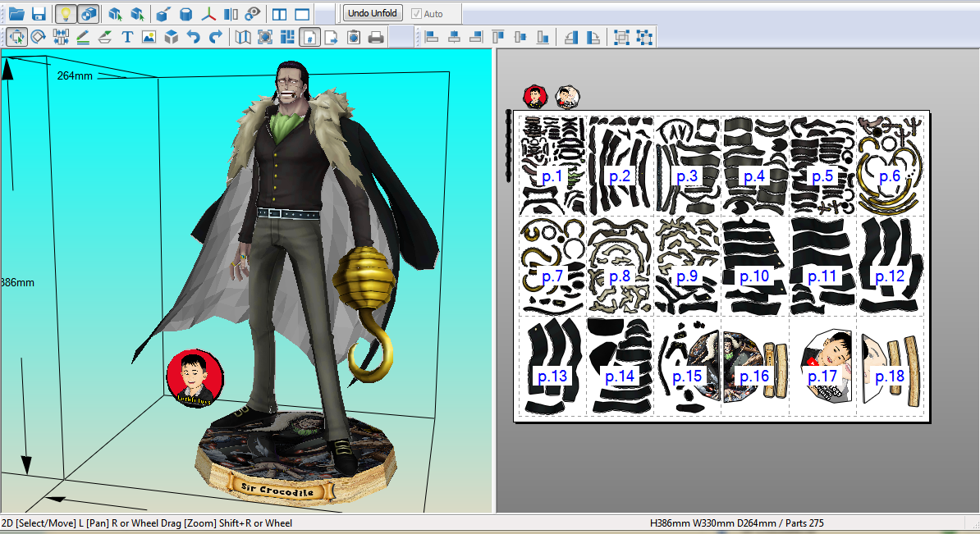
Task: Select the Rotate part tool
Action: tap(38, 38)
